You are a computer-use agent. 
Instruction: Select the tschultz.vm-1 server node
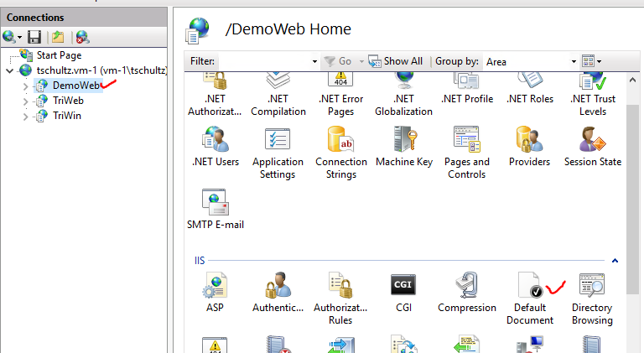[101, 70]
